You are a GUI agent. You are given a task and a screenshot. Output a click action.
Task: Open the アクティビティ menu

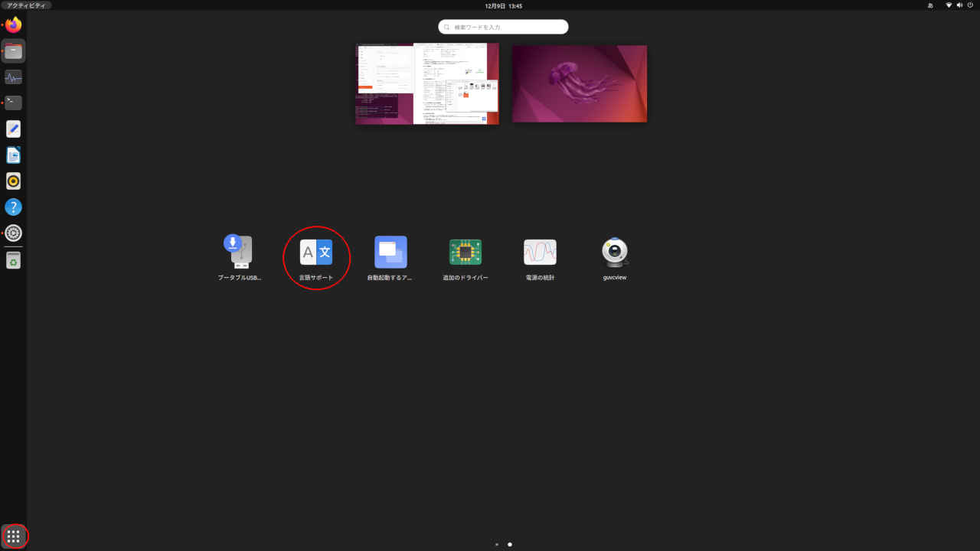pyautogui.click(x=25, y=5)
